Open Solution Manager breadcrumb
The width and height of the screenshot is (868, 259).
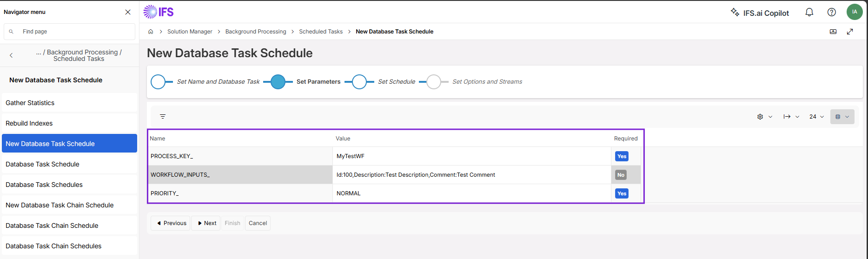coord(190,32)
